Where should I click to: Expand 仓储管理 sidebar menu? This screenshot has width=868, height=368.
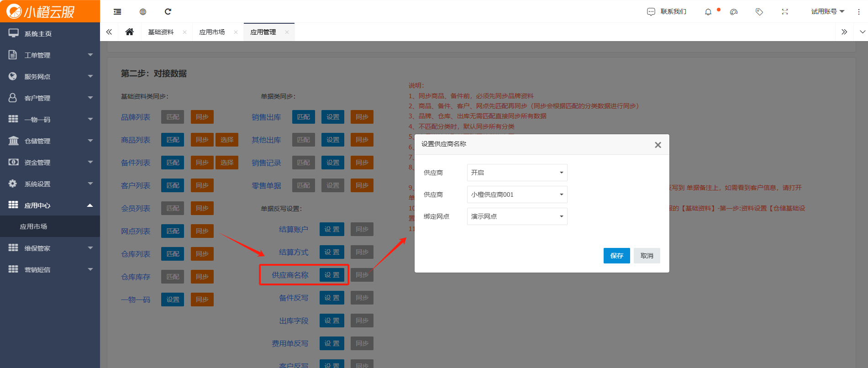coord(50,141)
